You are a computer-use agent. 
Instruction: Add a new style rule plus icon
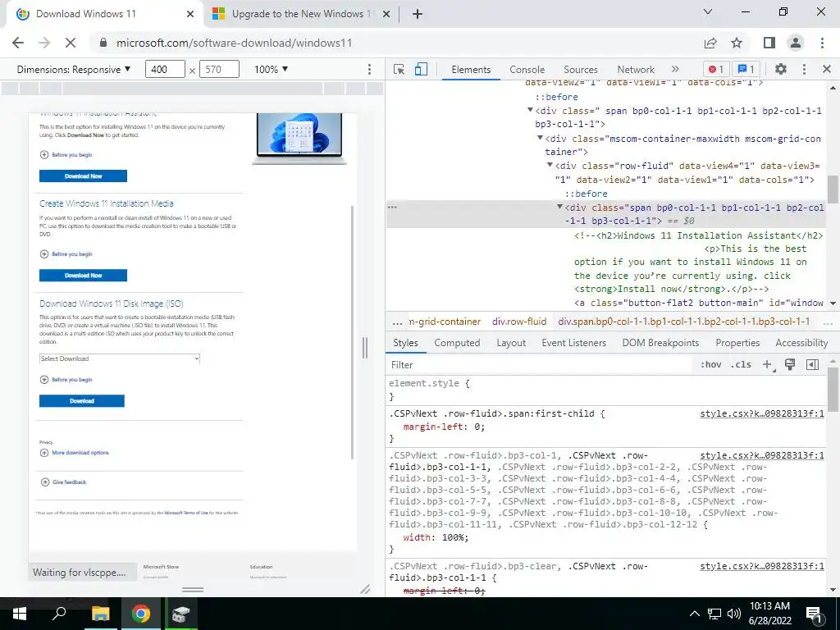point(768,365)
